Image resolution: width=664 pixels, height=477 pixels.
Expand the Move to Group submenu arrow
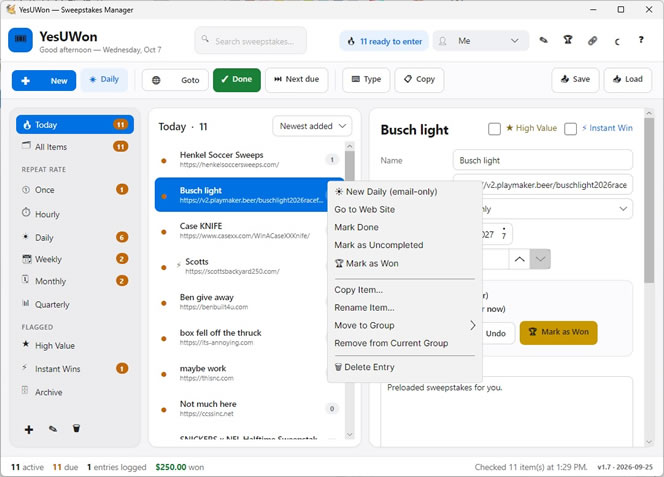(x=473, y=325)
